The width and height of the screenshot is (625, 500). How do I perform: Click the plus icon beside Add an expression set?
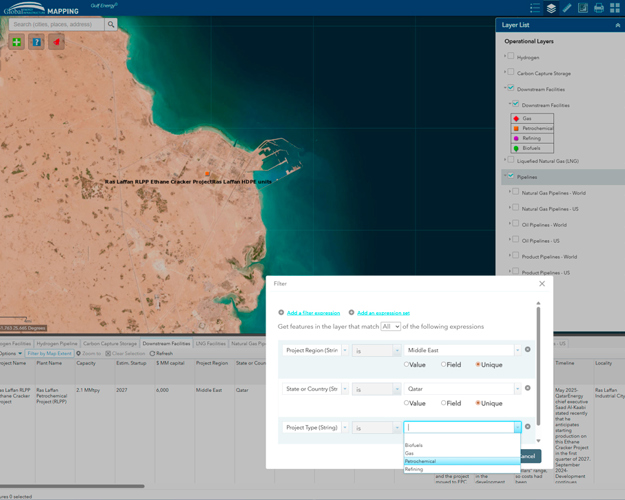click(351, 313)
